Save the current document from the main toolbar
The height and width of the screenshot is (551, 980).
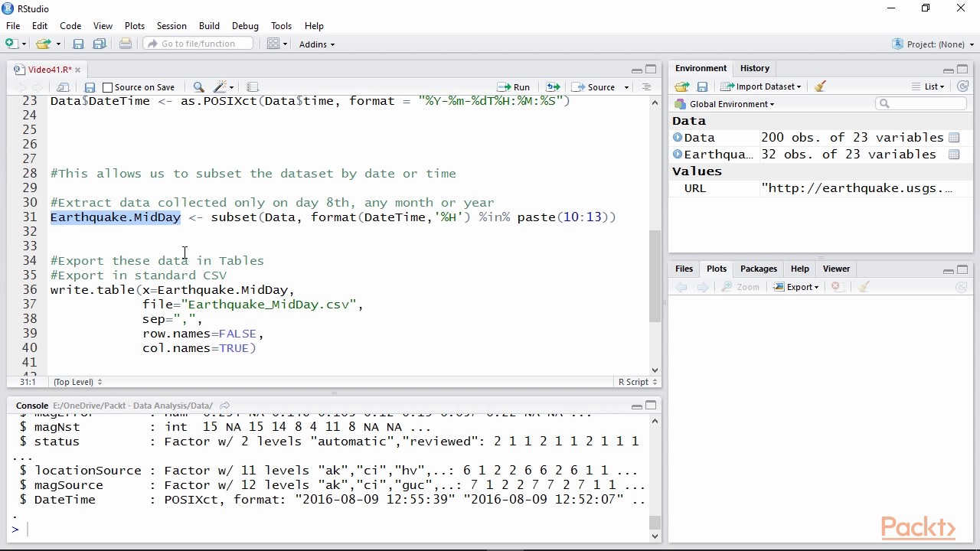coord(78,44)
